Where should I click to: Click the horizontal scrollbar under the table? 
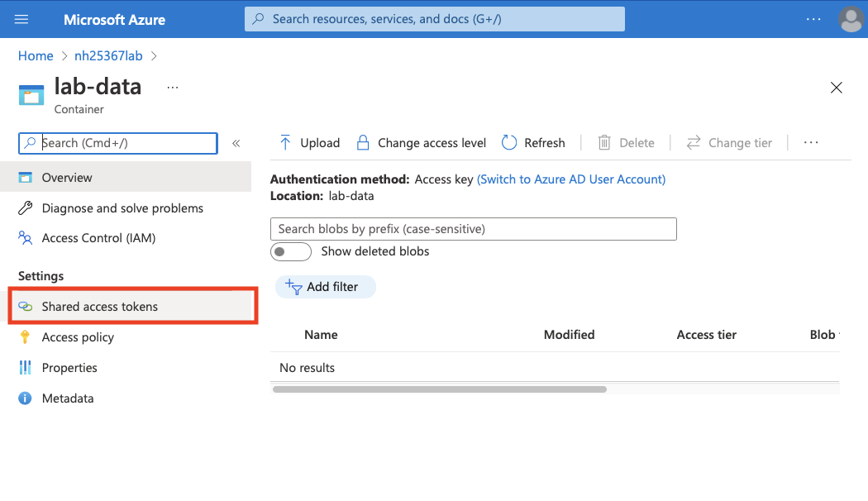pyautogui.click(x=439, y=389)
